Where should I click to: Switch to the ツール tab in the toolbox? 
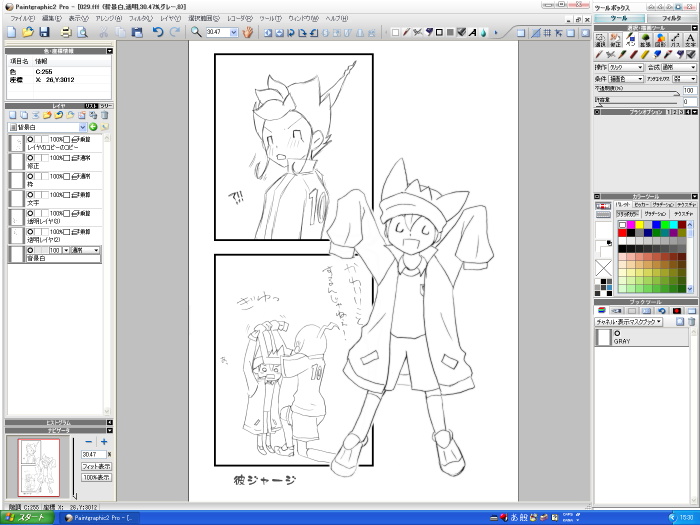[x=619, y=18]
